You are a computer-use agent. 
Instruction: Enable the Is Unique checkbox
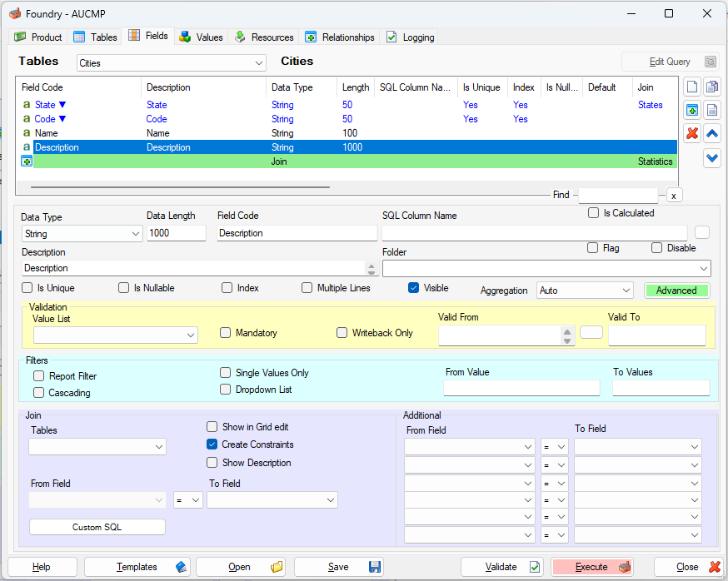point(27,288)
